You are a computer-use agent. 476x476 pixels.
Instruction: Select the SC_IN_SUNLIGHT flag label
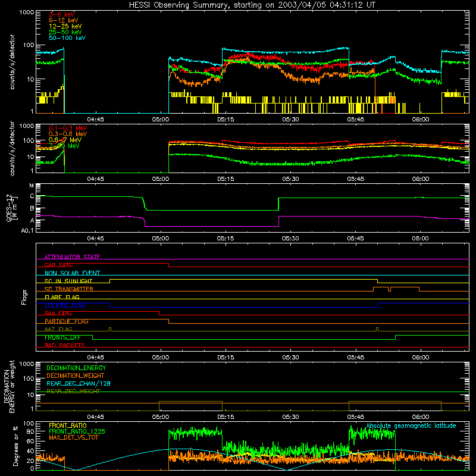pos(68,281)
